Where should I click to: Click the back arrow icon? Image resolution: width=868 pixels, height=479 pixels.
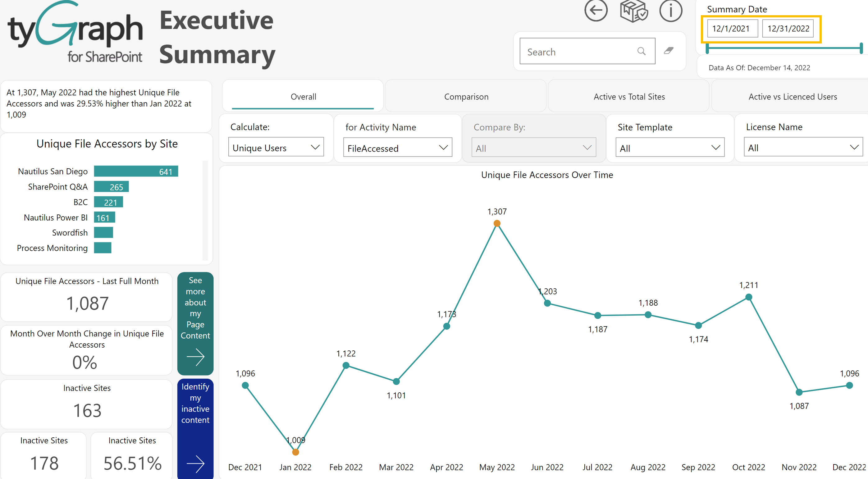click(x=596, y=10)
